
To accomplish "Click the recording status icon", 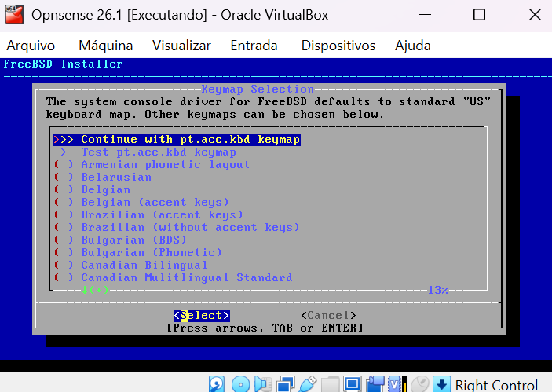I will [x=375, y=384].
